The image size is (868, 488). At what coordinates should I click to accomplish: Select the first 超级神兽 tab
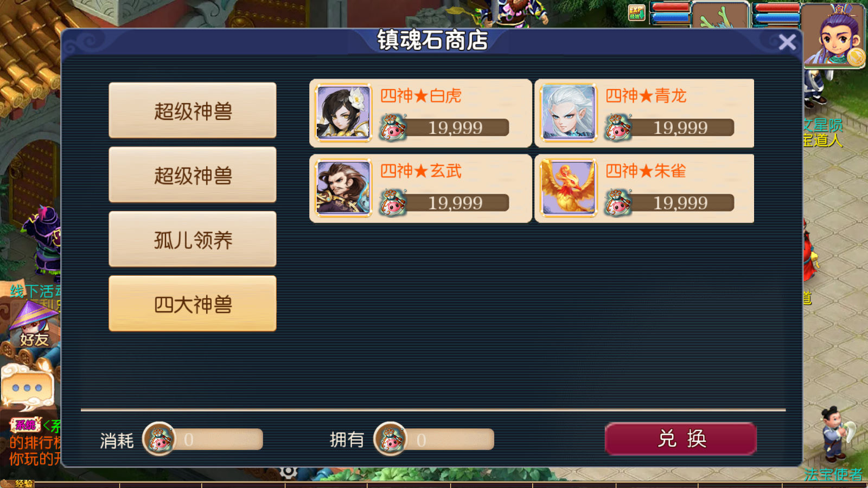tap(193, 111)
